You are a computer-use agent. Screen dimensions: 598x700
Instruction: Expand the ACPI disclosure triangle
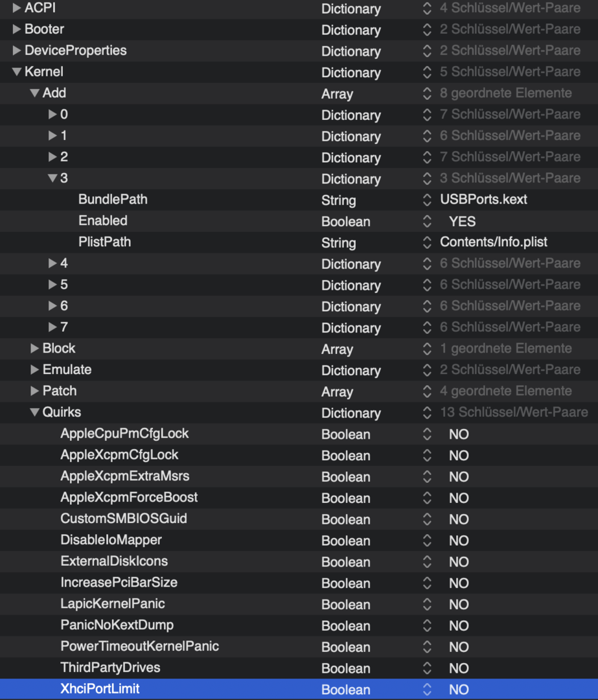(17, 8)
